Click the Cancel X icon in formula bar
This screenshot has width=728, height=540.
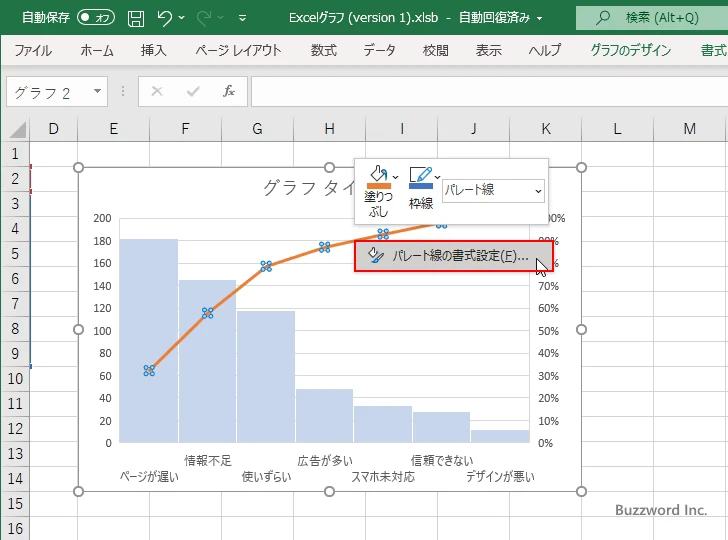coord(157,91)
